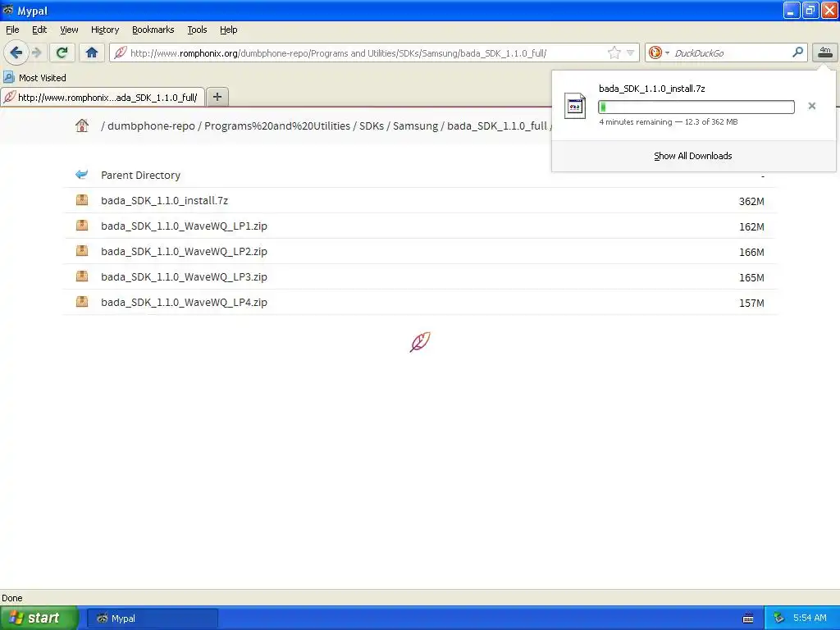Go to Samsung in the breadcrumb
Image resolution: width=840 pixels, height=630 pixels.
coord(415,126)
